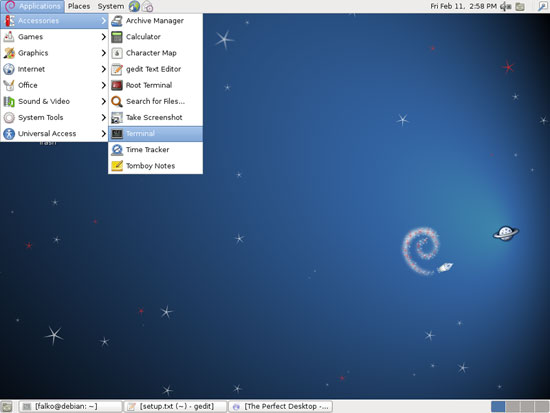The height and width of the screenshot is (413, 550).
Task: Open the Time Tracker application
Action: point(155,150)
